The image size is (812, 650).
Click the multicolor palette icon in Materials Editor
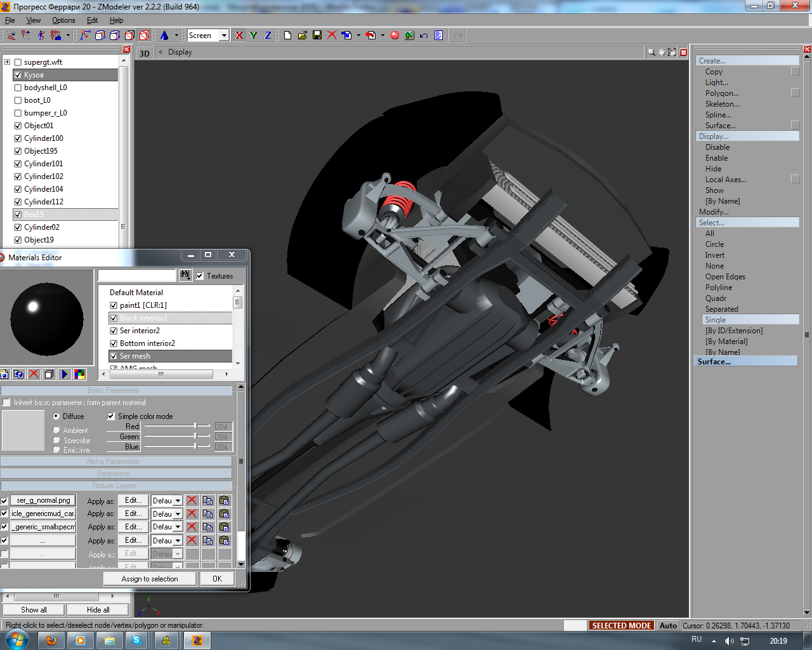click(79, 374)
